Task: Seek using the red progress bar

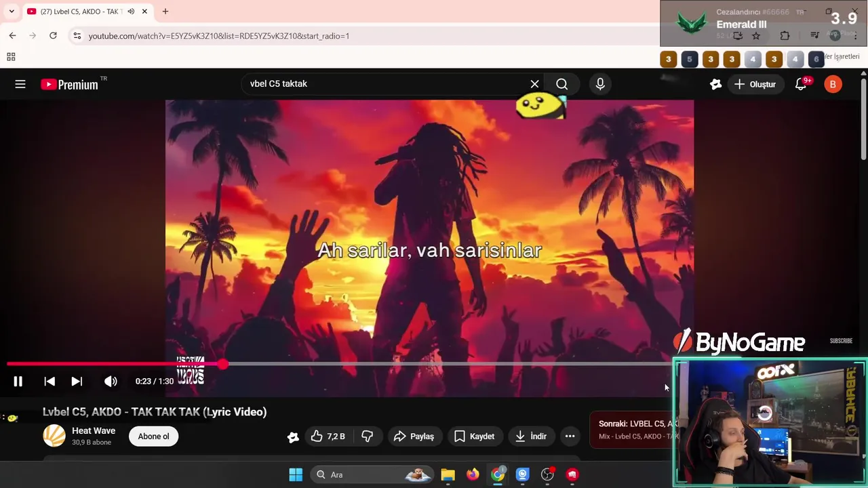Action: point(339,365)
